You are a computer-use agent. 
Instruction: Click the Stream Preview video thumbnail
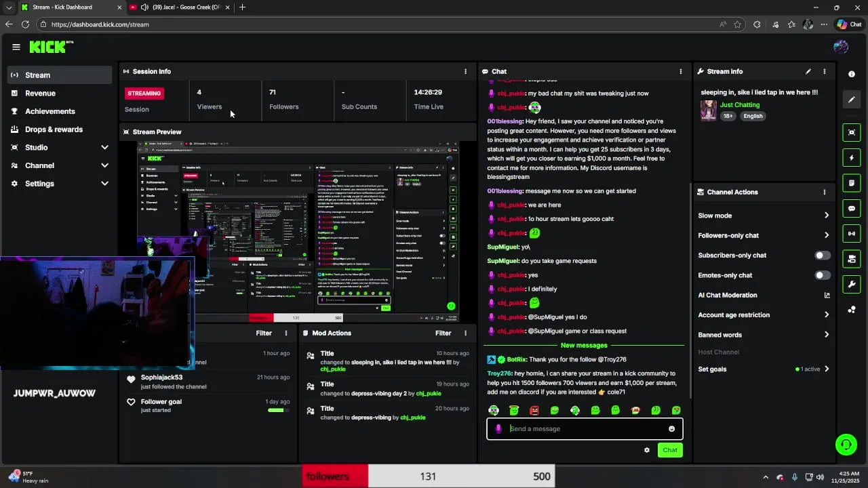tap(298, 232)
